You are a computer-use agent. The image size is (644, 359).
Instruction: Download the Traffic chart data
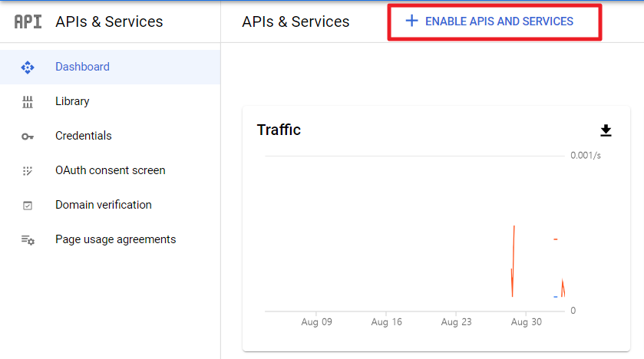(x=606, y=130)
